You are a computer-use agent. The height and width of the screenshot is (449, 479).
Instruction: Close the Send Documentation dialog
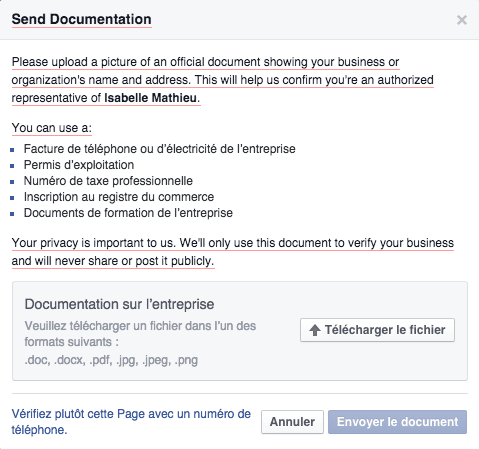462,20
